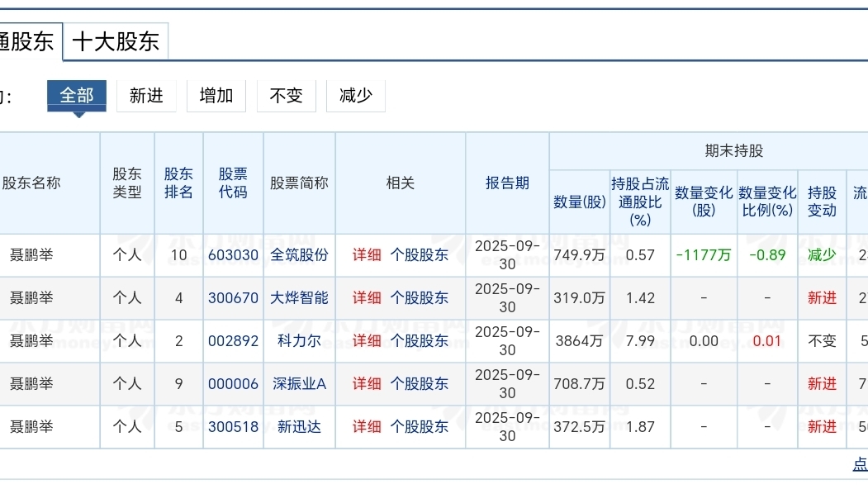Open 大烨智能 stock name link
The width and height of the screenshot is (868, 489).
299,298
